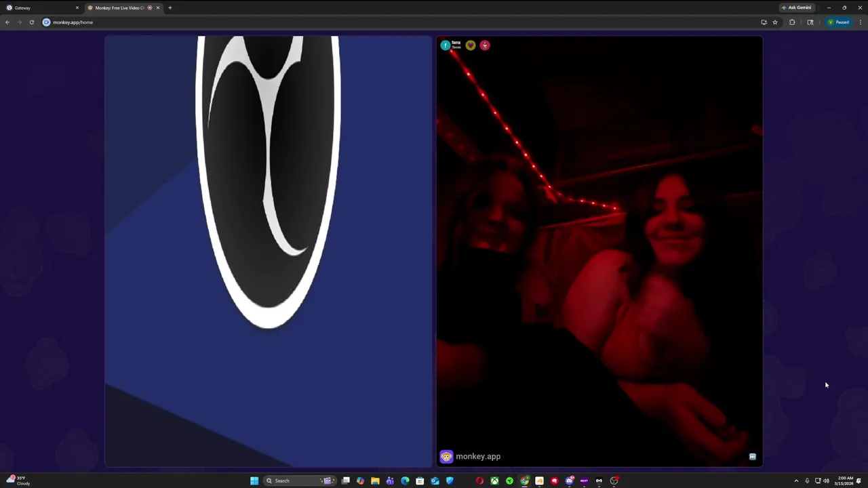Show hidden system tray icons
Screen dimensions: 868x488
pyautogui.click(x=796, y=481)
